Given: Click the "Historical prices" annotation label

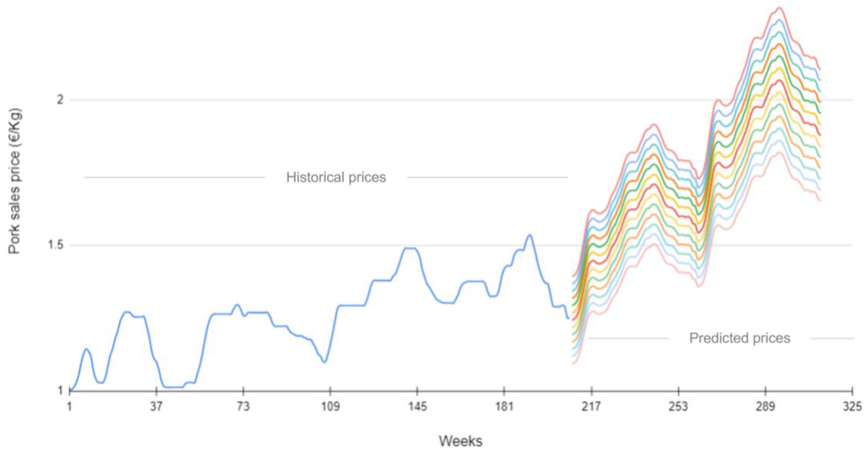Looking at the screenshot, I should pos(336,177).
